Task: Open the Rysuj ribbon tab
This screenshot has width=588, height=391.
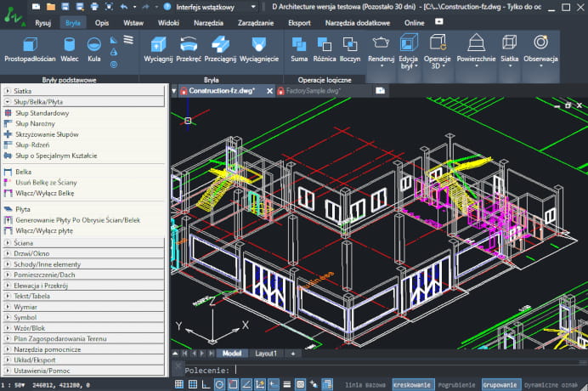Action: pos(42,23)
